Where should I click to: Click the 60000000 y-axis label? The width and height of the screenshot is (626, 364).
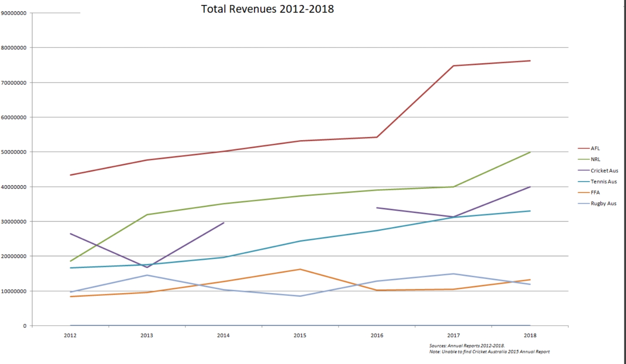pyautogui.click(x=14, y=117)
